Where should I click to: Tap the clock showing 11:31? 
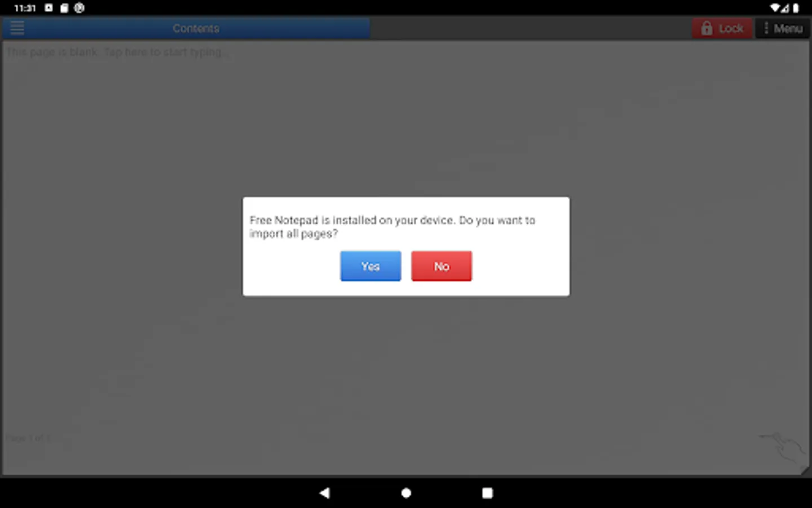pyautogui.click(x=25, y=8)
